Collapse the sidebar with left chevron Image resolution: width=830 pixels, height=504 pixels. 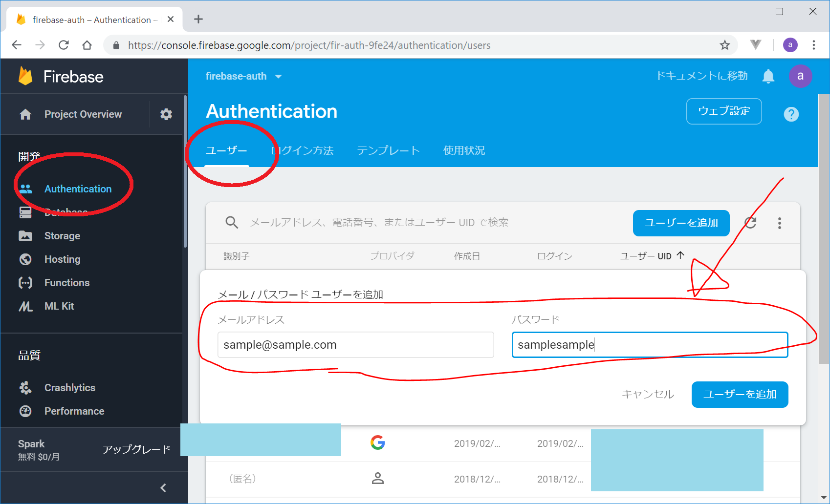pos(163,488)
